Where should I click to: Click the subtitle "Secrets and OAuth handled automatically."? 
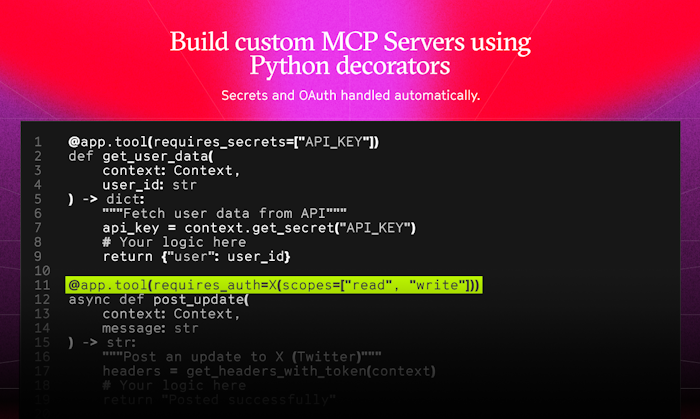[x=350, y=95]
